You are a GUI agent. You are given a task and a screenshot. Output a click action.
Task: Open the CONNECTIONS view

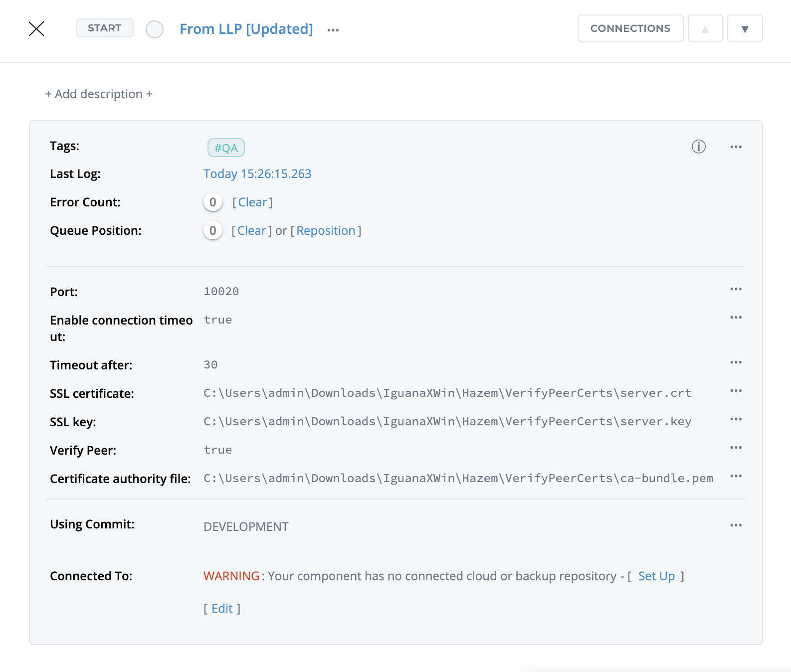[630, 28]
